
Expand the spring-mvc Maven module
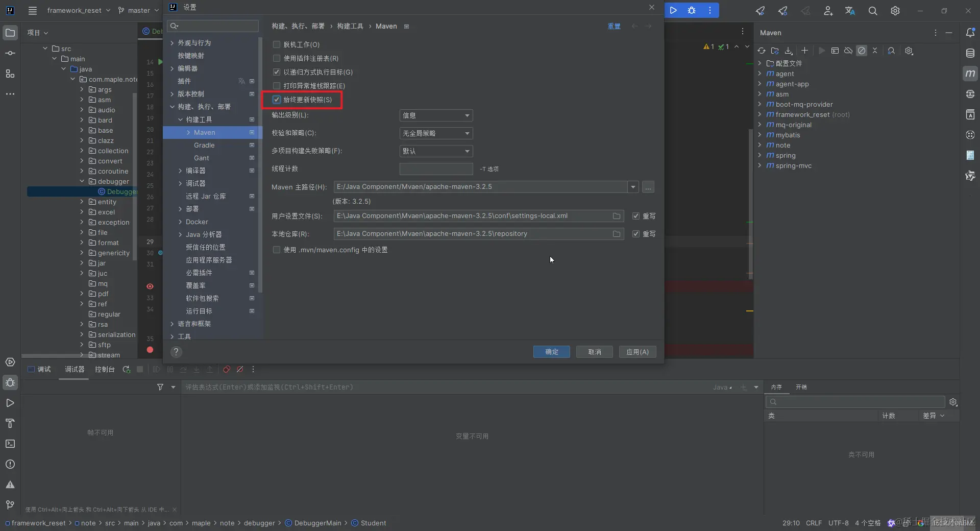(x=759, y=165)
